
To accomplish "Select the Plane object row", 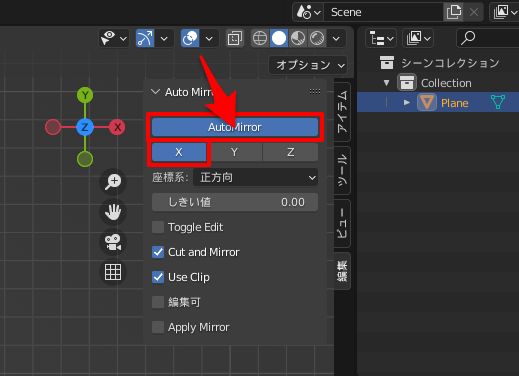I will click(438, 102).
